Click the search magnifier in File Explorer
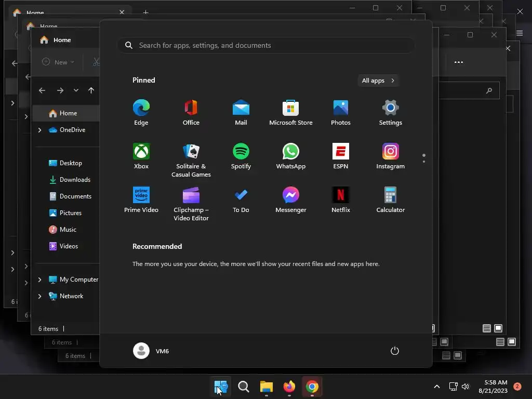 tap(489, 90)
